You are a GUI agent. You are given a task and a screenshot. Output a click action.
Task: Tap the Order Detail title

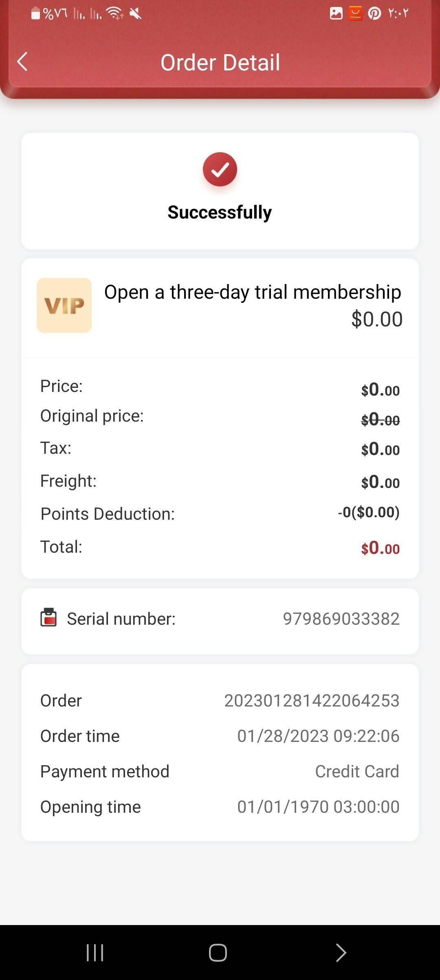click(x=220, y=62)
